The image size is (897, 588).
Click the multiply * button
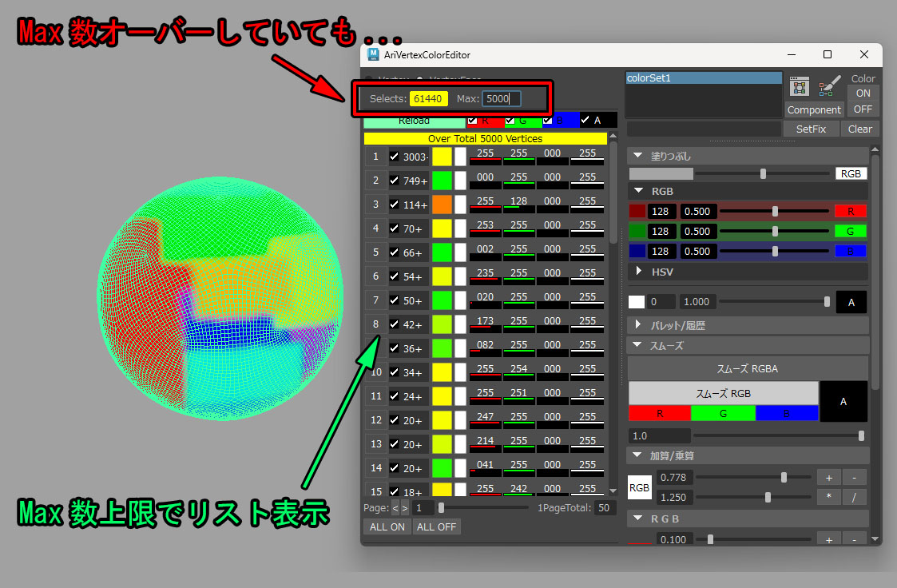(829, 497)
